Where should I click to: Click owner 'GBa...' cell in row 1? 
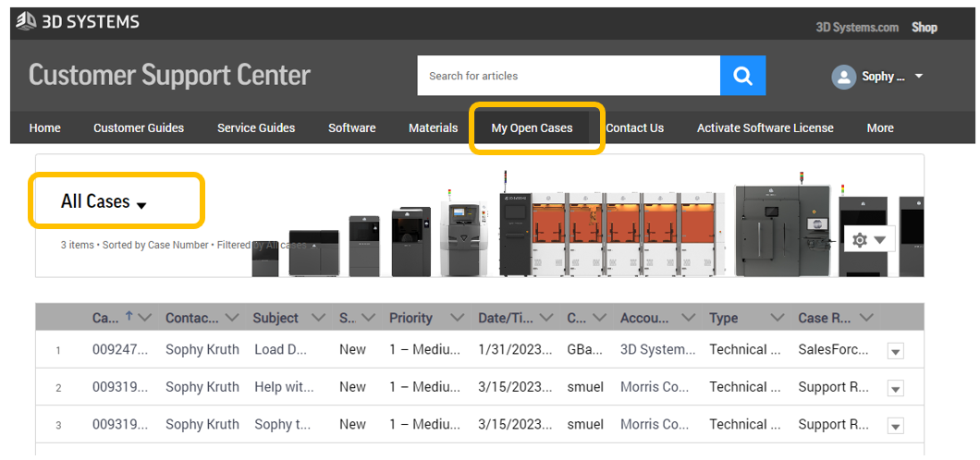click(587, 349)
